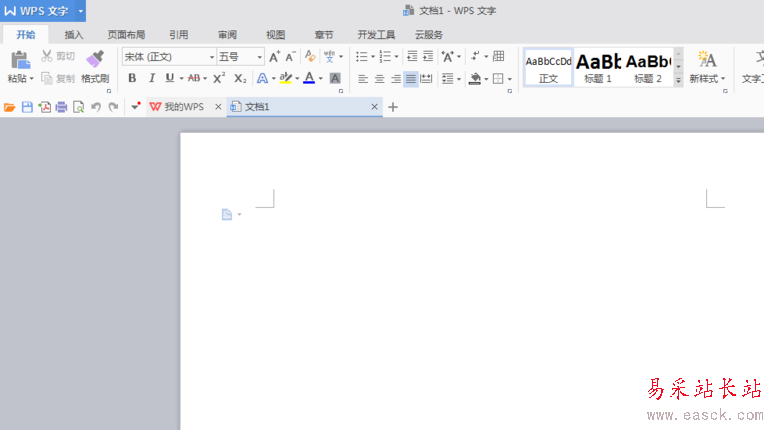Toggle Underline formatting
This screenshot has width=764, height=430.
coord(170,78)
